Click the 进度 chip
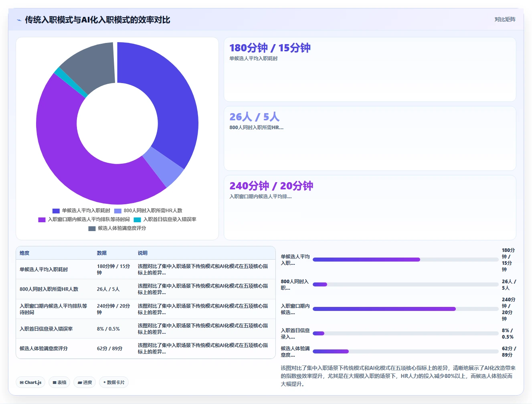Viewport: 532px width, 404px height. [85, 382]
